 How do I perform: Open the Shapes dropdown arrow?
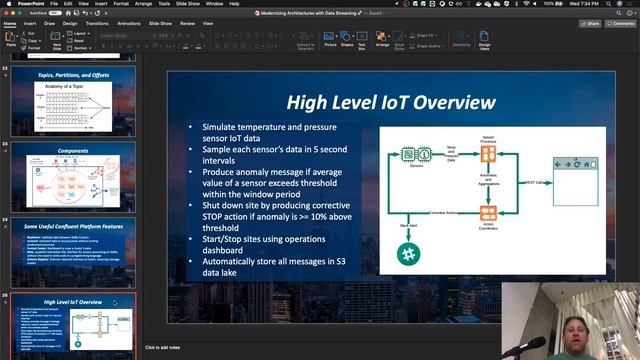pyautogui.click(x=353, y=37)
